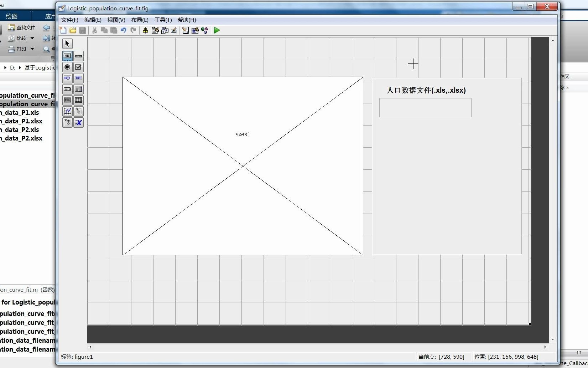Select the Toggle Button tool
The image size is (588, 368).
tap(67, 100)
